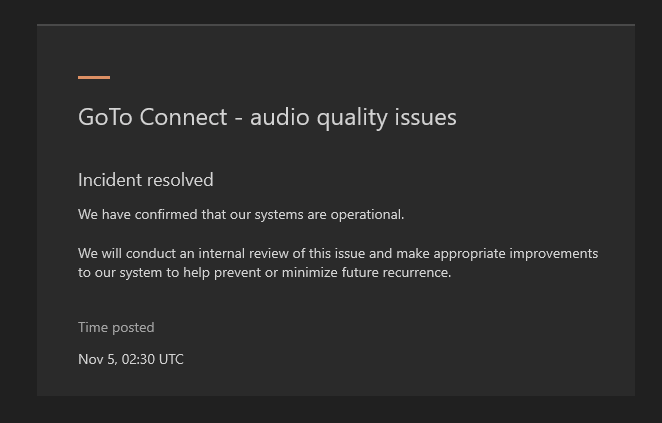
Task: Click the systems are operational sentence
Action: point(241,214)
